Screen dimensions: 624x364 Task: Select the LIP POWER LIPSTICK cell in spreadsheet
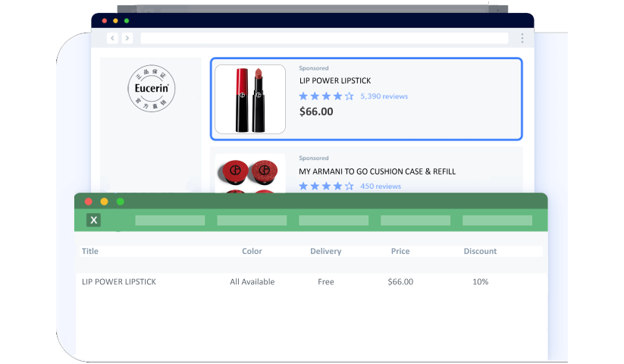[119, 281]
